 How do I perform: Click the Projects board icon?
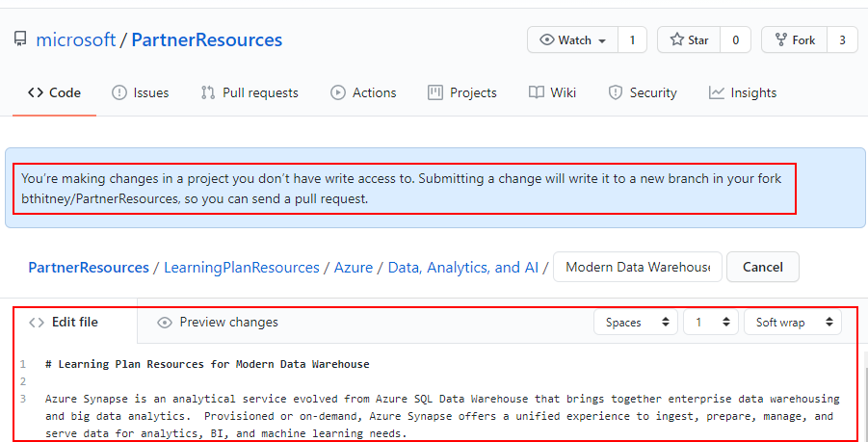pos(435,93)
